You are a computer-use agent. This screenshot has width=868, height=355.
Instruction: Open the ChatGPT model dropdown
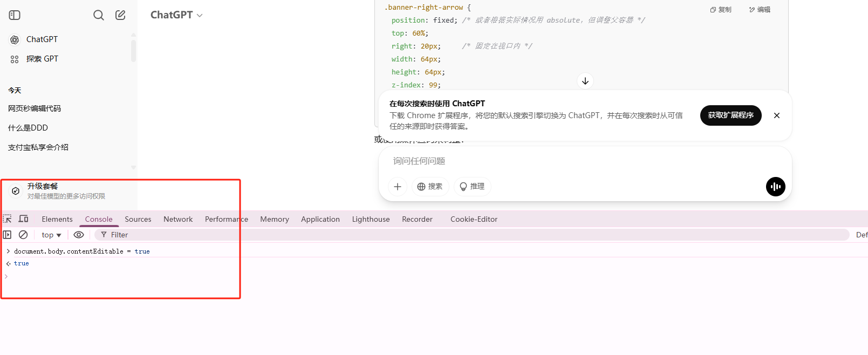176,15
